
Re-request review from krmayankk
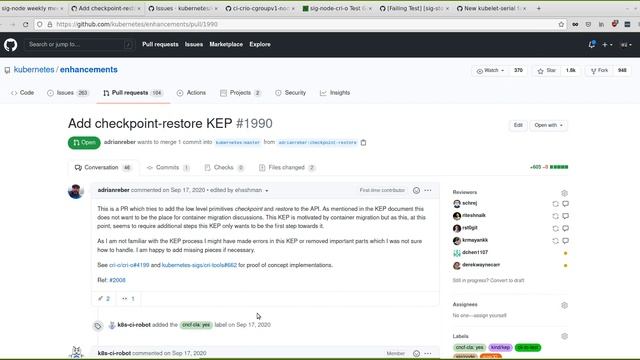tap(555, 241)
